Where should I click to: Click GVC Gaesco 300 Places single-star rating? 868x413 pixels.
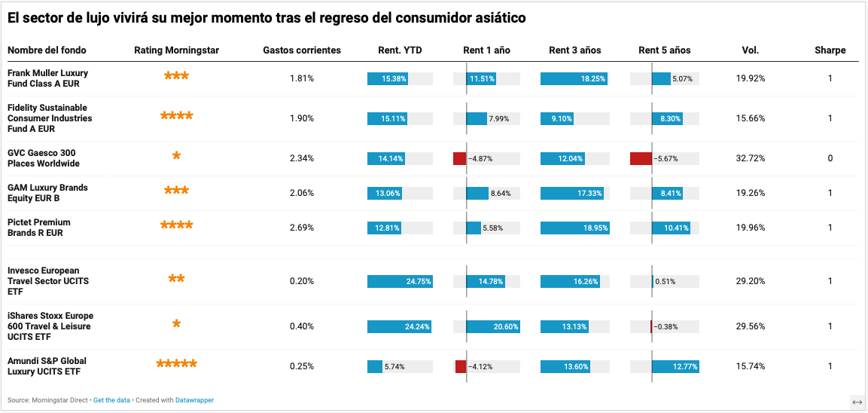pos(176,157)
